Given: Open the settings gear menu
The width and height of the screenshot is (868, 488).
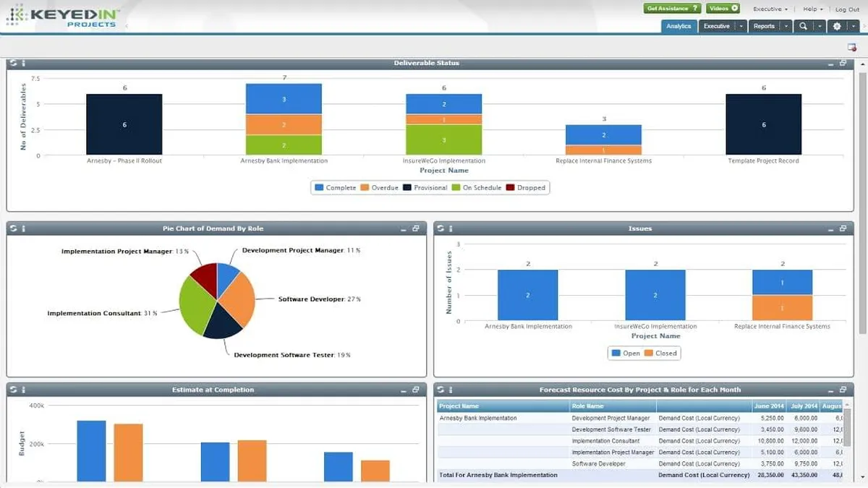Looking at the screenshot, I should pyautogui.click(x=837, y=26).
